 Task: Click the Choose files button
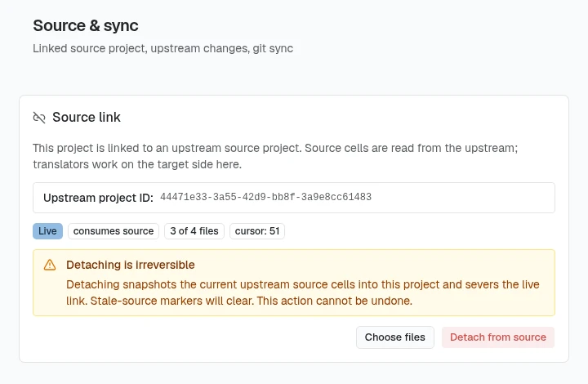point(395,337)
